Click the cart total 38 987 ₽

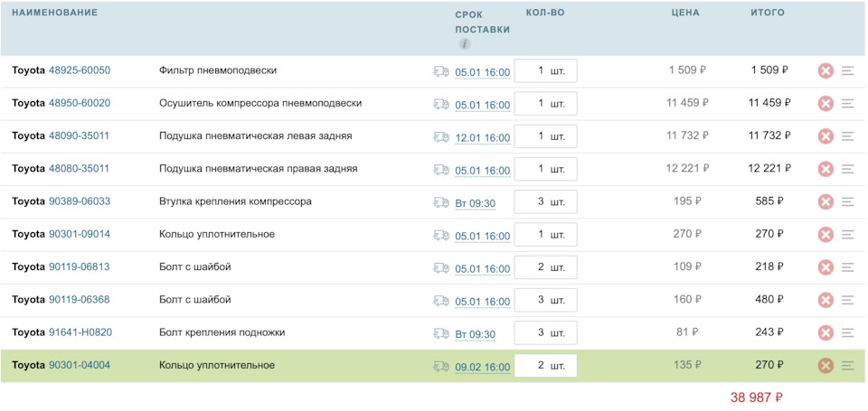click(x=756, y=397)
